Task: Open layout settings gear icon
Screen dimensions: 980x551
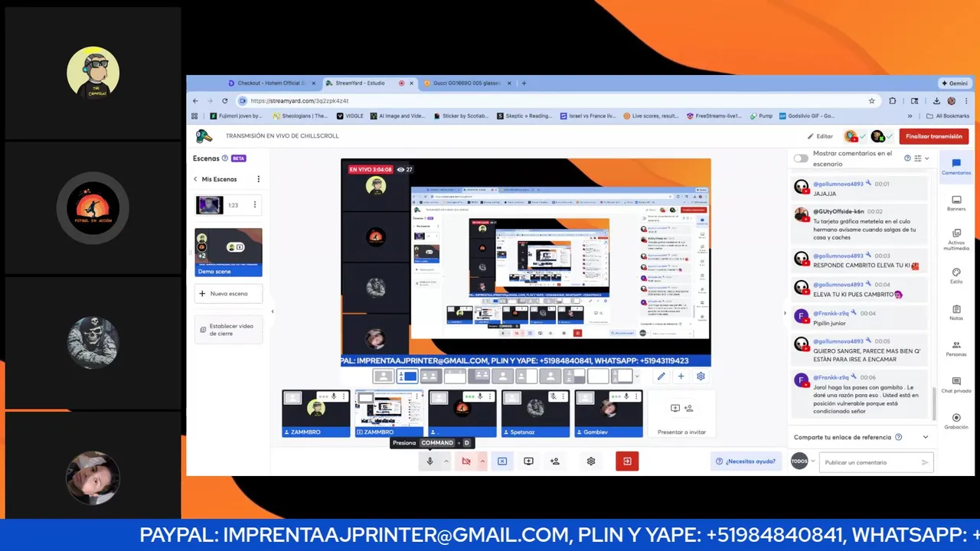Action: (701, 377)
